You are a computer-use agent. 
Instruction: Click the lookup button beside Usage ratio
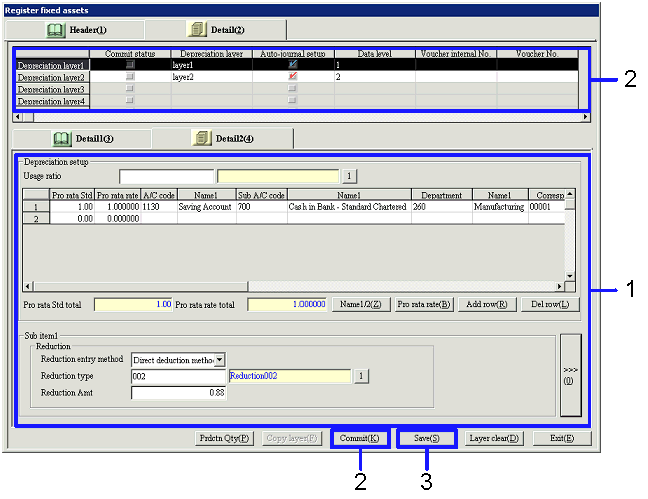click(x=351, y=176)
